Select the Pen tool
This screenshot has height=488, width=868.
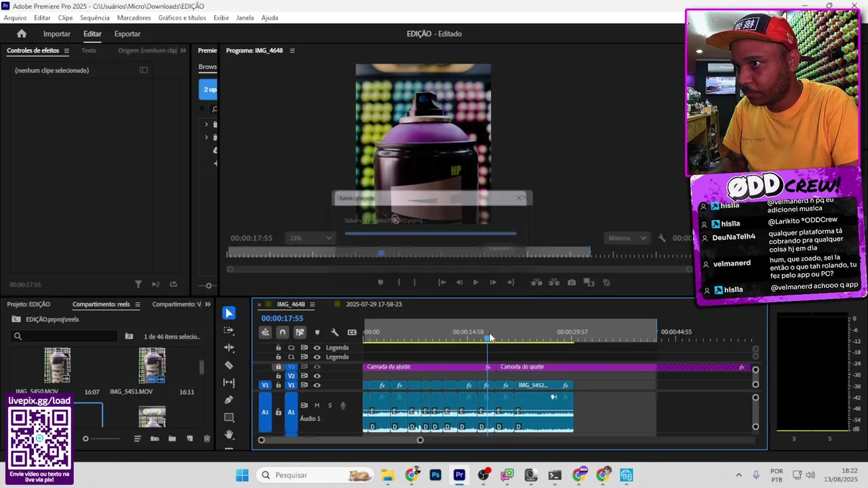(229, 400)
